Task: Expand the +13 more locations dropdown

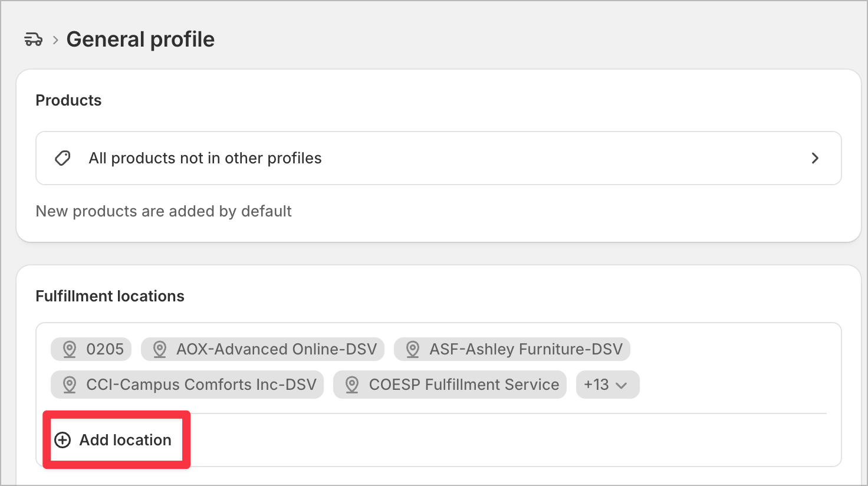Action: 607,385
